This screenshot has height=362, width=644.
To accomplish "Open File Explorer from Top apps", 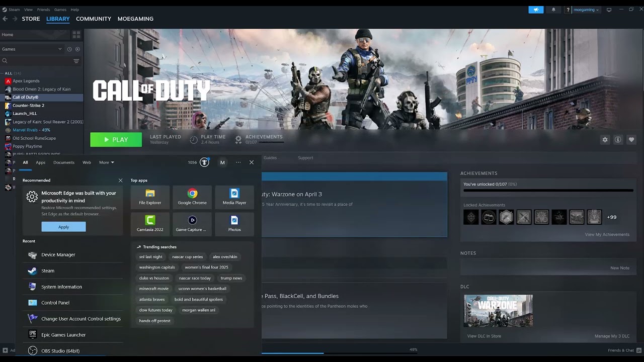I will 150,197.
